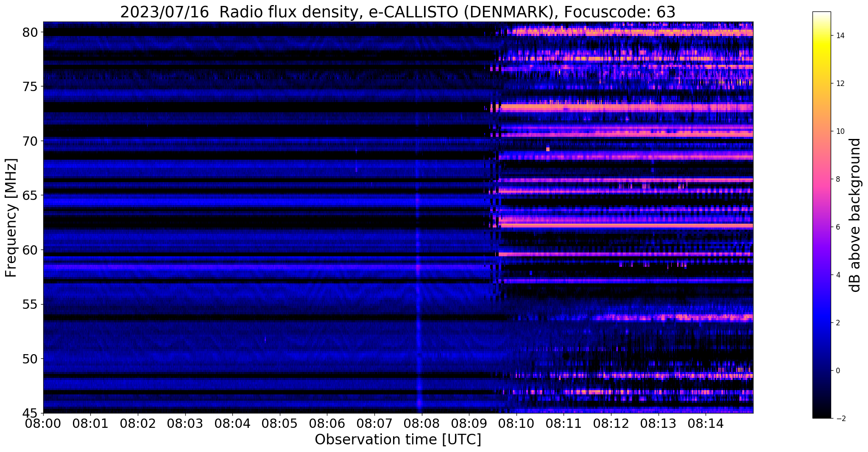Viewport: 868px width, 452px height.
Task: Click the colorbar tick value 8
Action: [837, 179]
